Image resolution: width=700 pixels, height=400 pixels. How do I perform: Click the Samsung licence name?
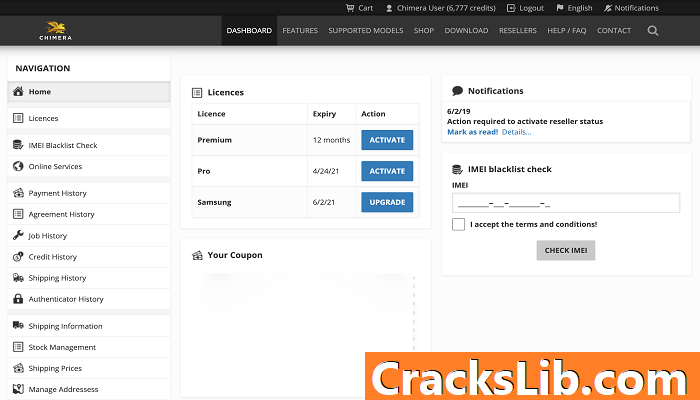click(214, 202)
